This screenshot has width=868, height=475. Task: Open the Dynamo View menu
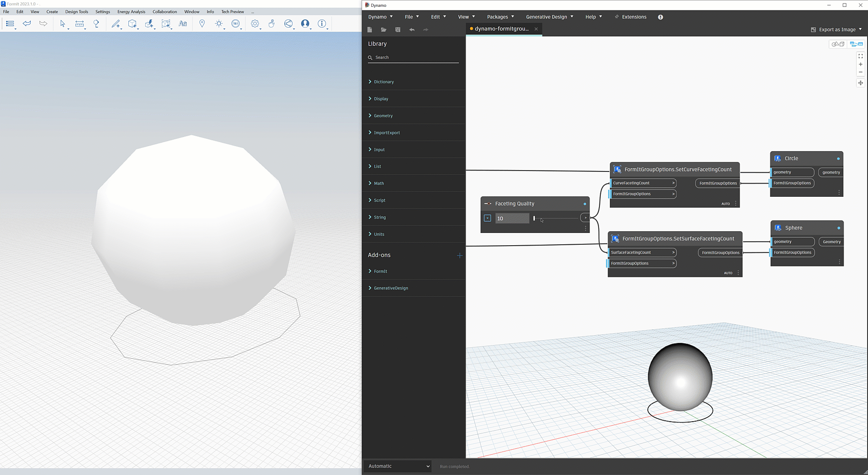tap(466, 17)
